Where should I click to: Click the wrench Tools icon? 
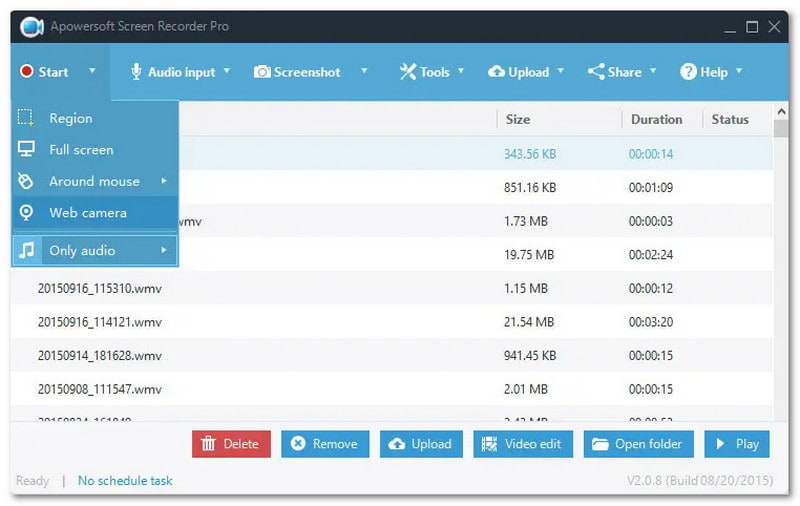(x=408, y=71)
